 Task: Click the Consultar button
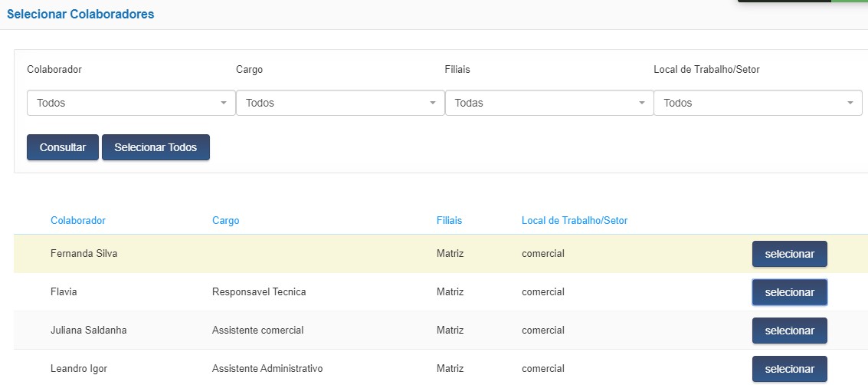pos(63,147)
